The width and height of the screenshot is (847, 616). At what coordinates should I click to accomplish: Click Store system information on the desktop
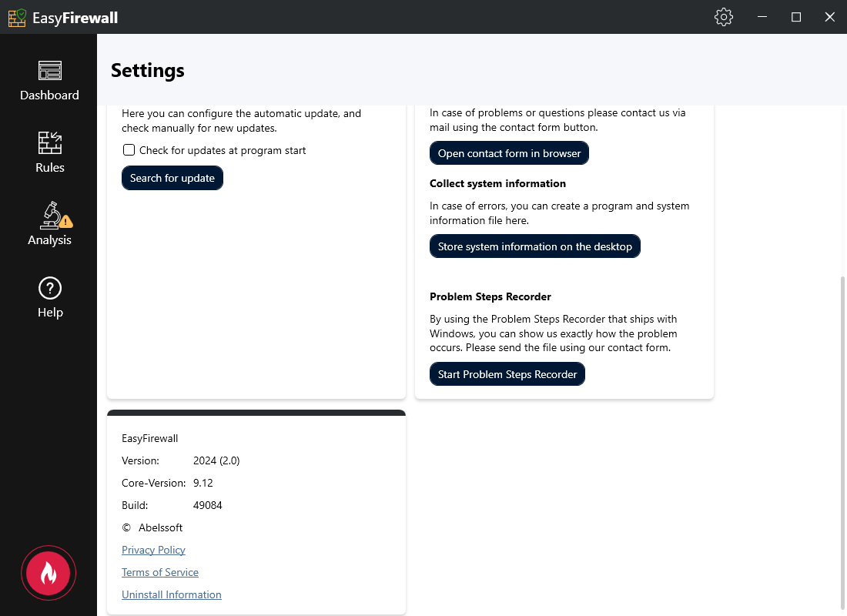(x=535, y=246)
